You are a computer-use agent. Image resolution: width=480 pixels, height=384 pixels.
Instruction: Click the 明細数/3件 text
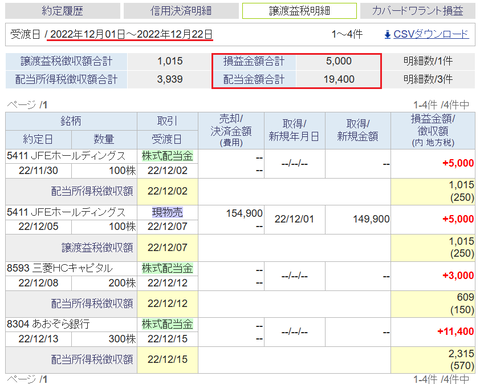(428, 79)
